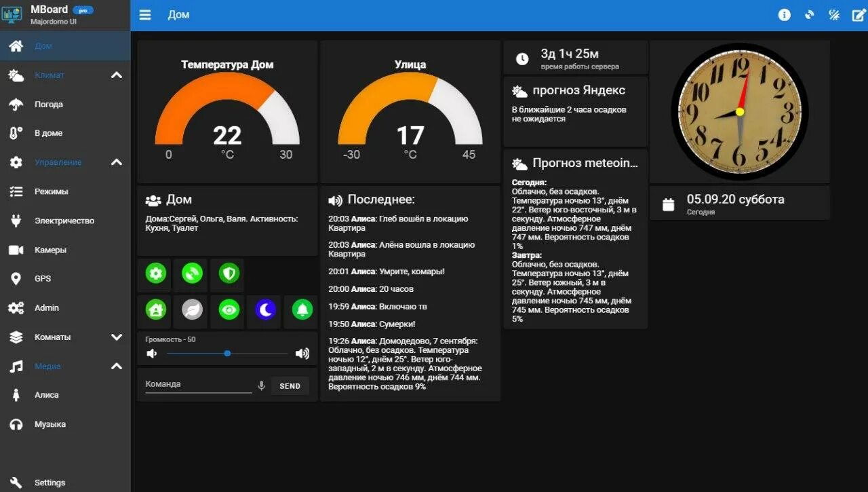Screen dimensions: 868x492
Task: Open the hamburger menu in top bar
Action: 145,15
